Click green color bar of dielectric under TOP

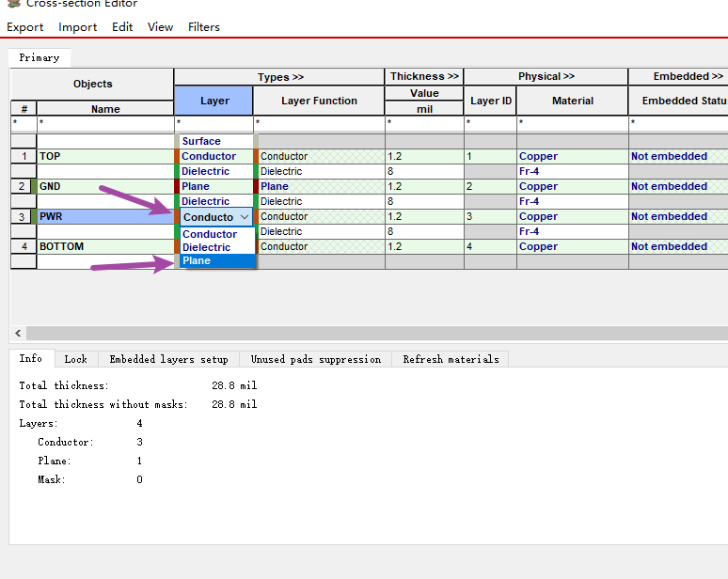point(177,171)
